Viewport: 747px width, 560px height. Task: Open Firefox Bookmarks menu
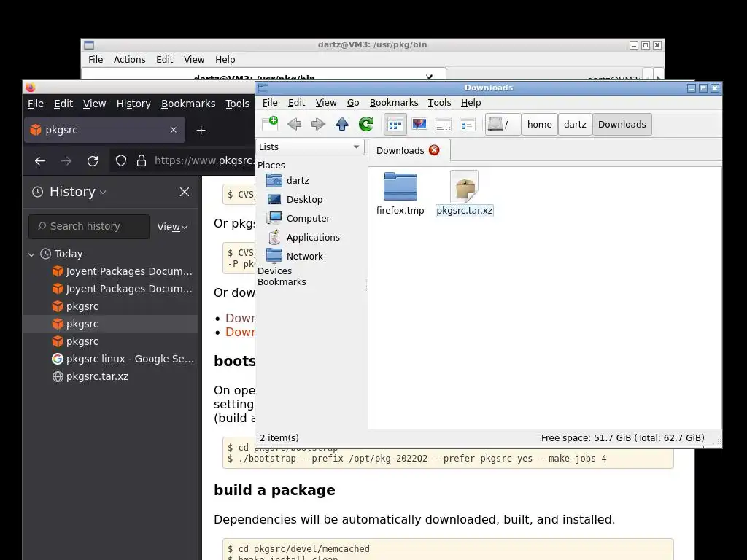tap(188, 104)
